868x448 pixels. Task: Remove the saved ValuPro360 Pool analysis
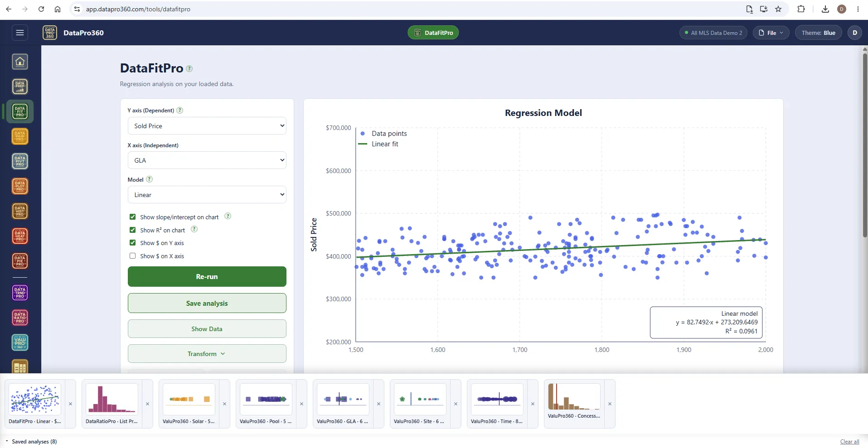tap(301, 404)
